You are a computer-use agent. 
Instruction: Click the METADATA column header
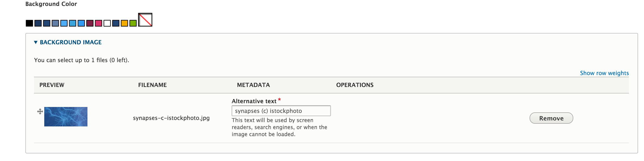[253, 85]
